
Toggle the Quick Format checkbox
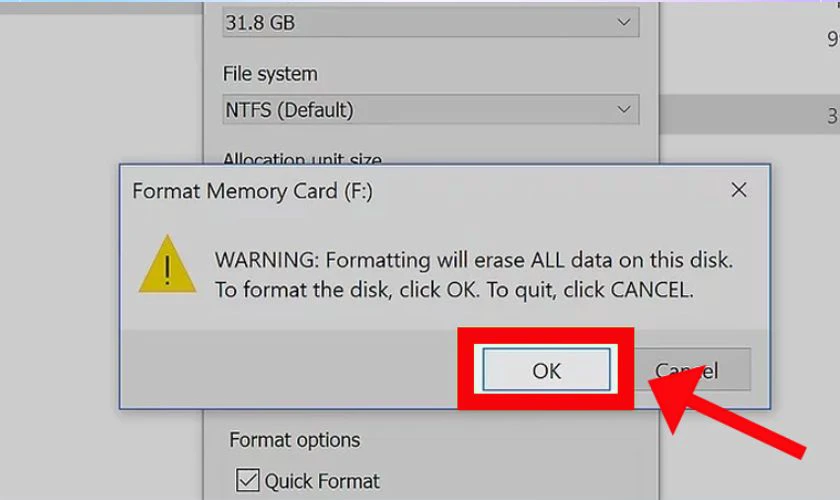tap(248, 480)
